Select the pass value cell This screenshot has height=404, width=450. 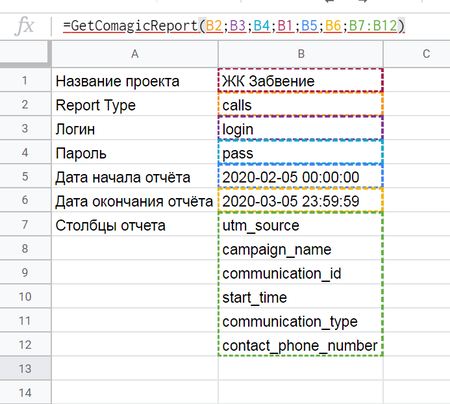301,153
